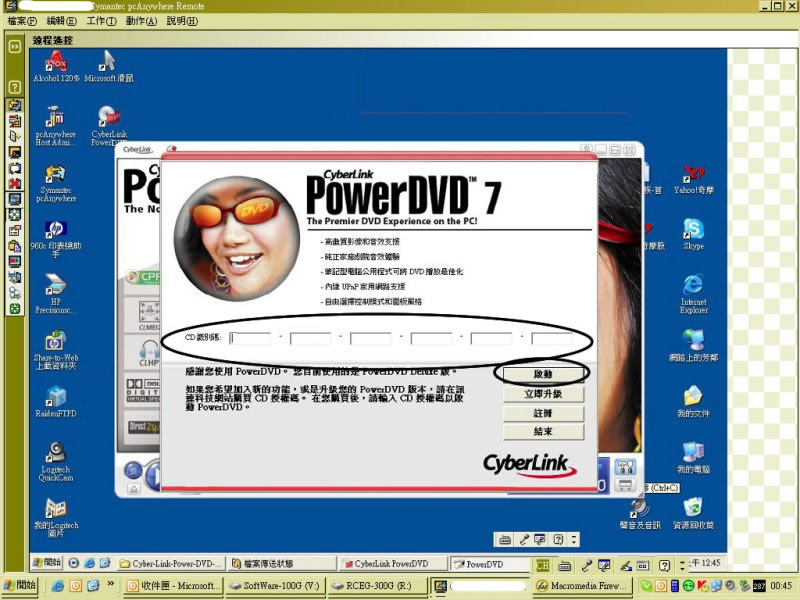Select the 我的電腦 desktop icon

(x=693, y=458)
